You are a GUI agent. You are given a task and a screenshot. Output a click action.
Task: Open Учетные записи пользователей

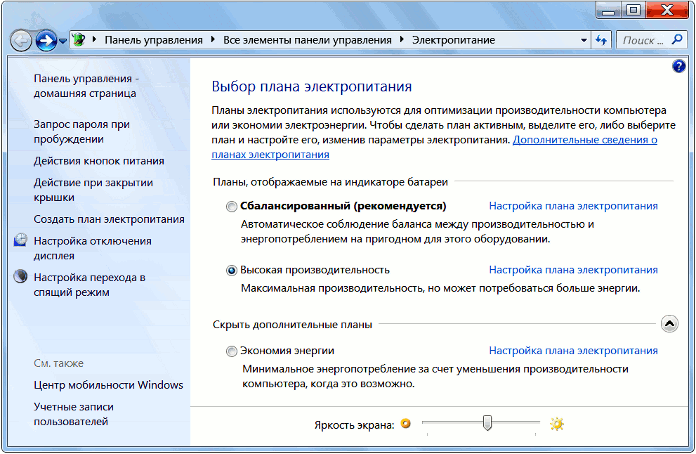tap(74, 414)
